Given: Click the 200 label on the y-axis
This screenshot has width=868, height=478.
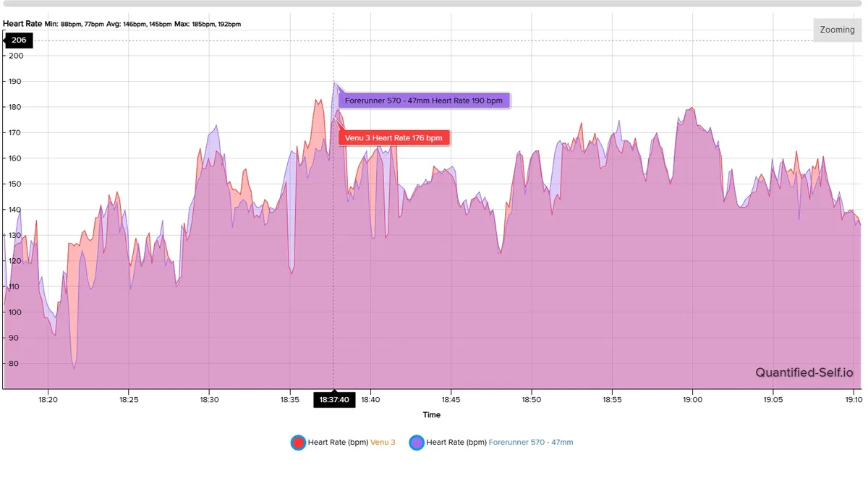Looking at the screenshot, I should tap(16, 56).
